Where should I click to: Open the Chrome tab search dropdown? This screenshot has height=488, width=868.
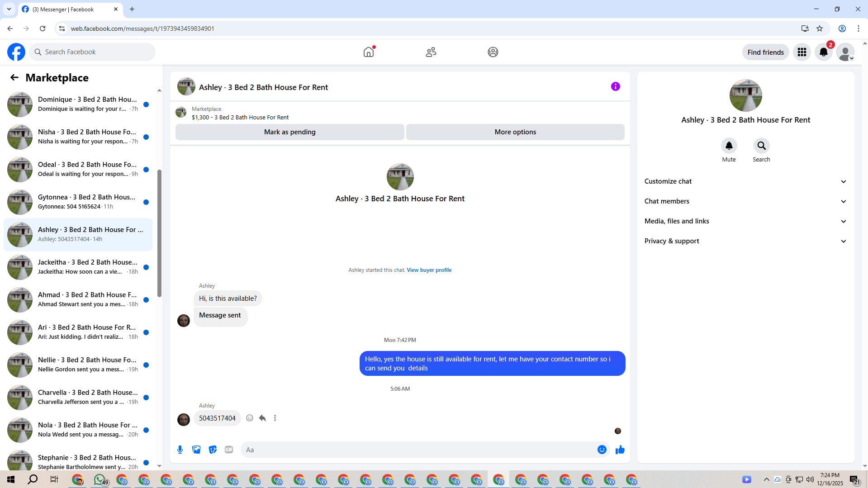(9, 9)
